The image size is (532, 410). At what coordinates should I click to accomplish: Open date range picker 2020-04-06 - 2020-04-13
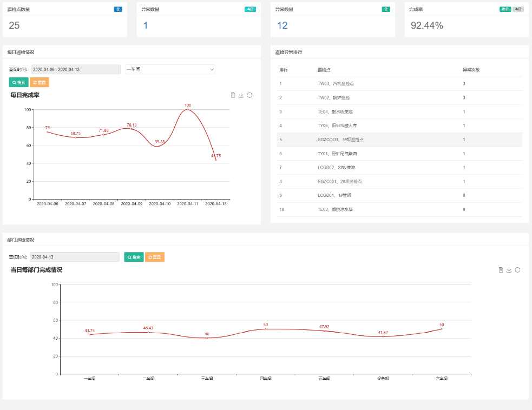(76, 69)
